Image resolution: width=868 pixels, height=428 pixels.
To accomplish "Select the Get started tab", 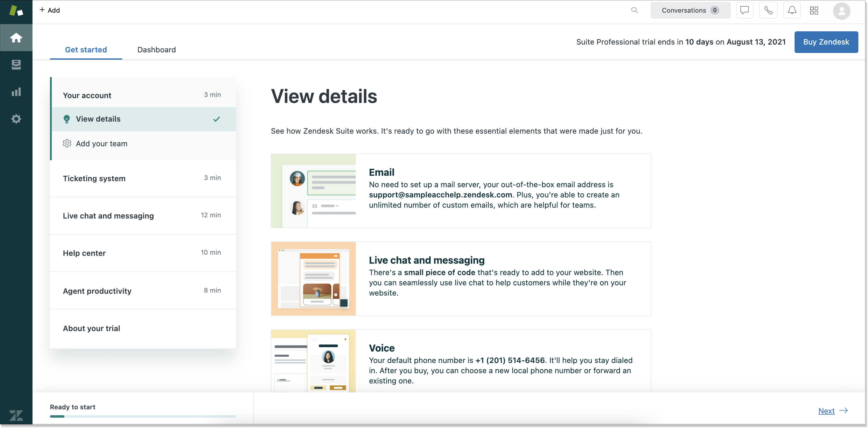I will pos(86,49).
